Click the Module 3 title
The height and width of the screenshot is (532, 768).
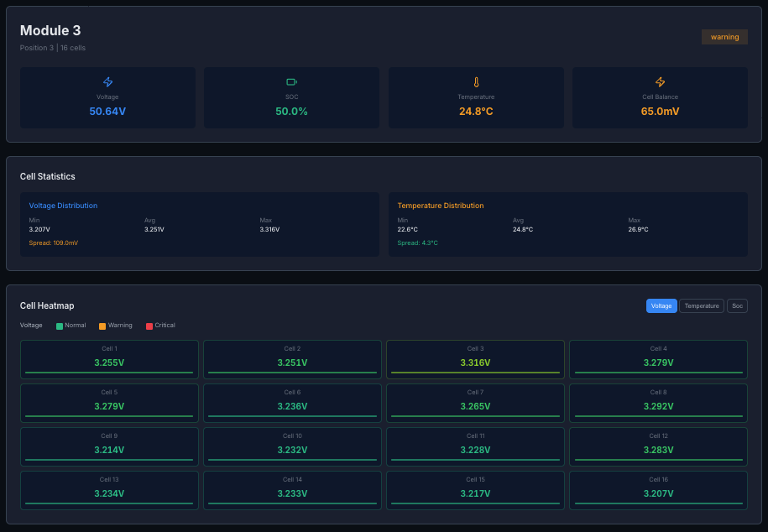50,31
